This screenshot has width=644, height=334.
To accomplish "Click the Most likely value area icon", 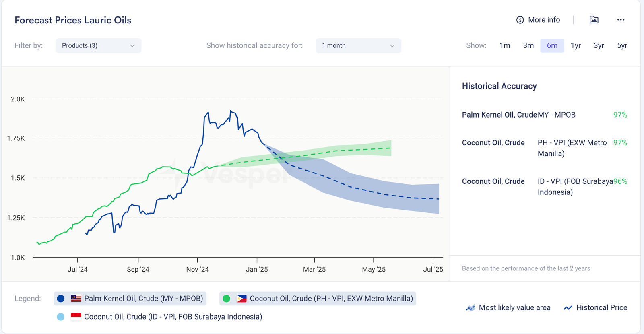I will coord(470,308).
